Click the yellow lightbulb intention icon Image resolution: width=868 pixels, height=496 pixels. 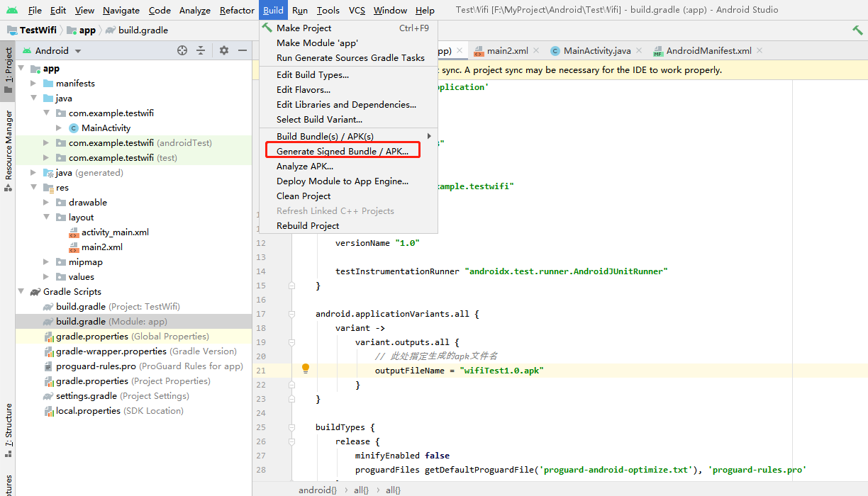[x=306, y=368]
